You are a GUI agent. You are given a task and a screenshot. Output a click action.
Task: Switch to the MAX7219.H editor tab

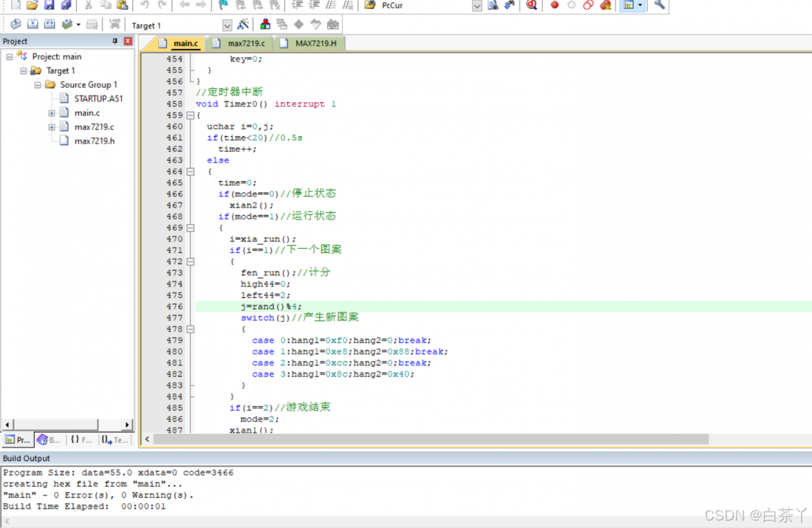[315, 44]
